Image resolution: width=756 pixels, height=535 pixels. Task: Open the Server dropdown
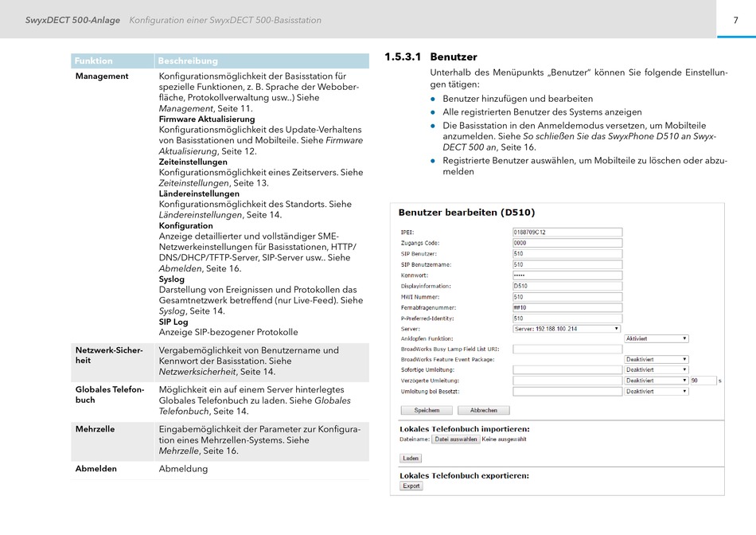point(567,329)
